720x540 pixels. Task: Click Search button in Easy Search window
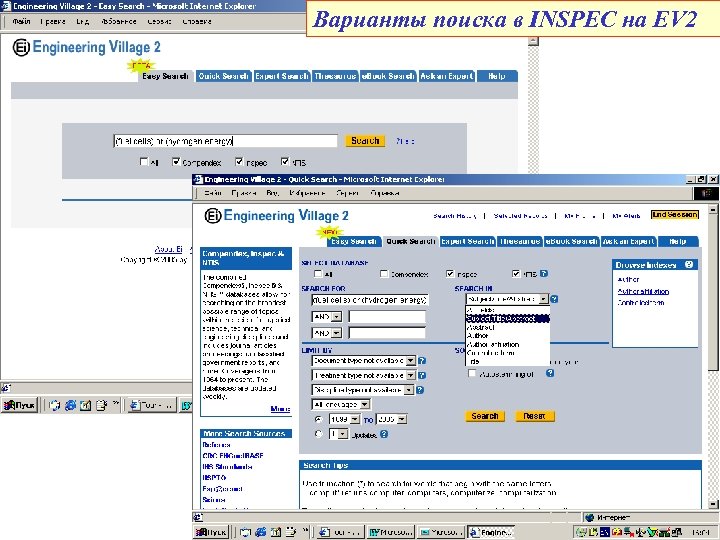pyautogui.click(x=366, y=141)
